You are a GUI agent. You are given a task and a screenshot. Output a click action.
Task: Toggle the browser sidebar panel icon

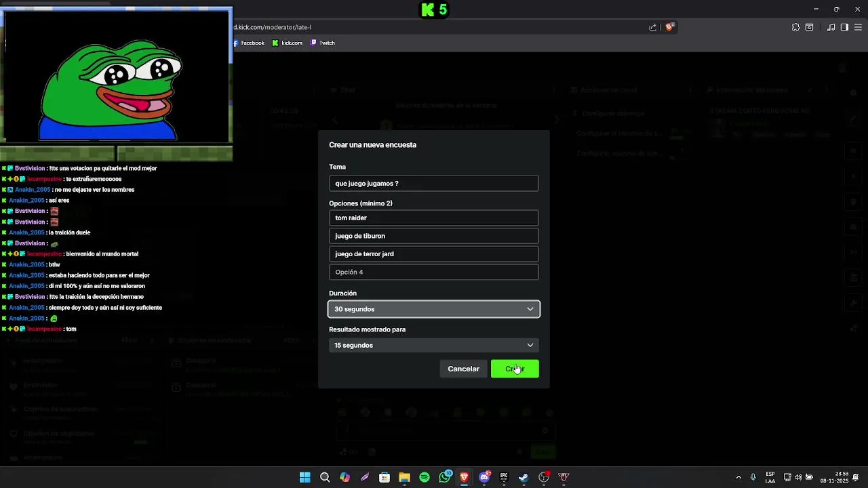click(x=844, y=27)
